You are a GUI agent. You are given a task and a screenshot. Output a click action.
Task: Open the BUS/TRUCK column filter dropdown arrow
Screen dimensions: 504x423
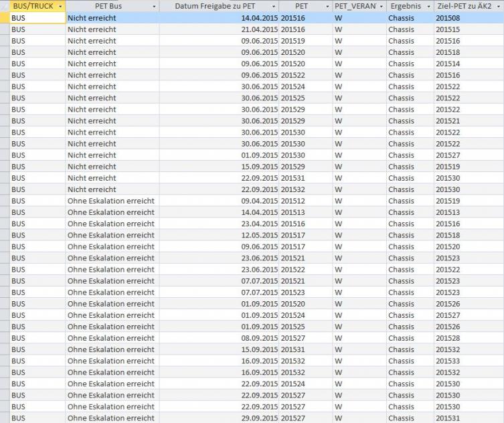point(60,7)
